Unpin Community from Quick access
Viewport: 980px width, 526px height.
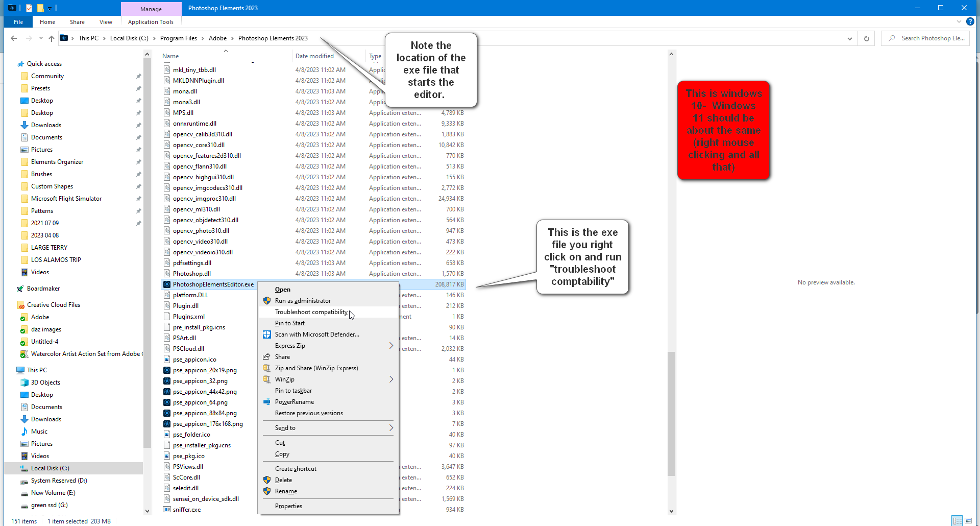click(138, 76)
